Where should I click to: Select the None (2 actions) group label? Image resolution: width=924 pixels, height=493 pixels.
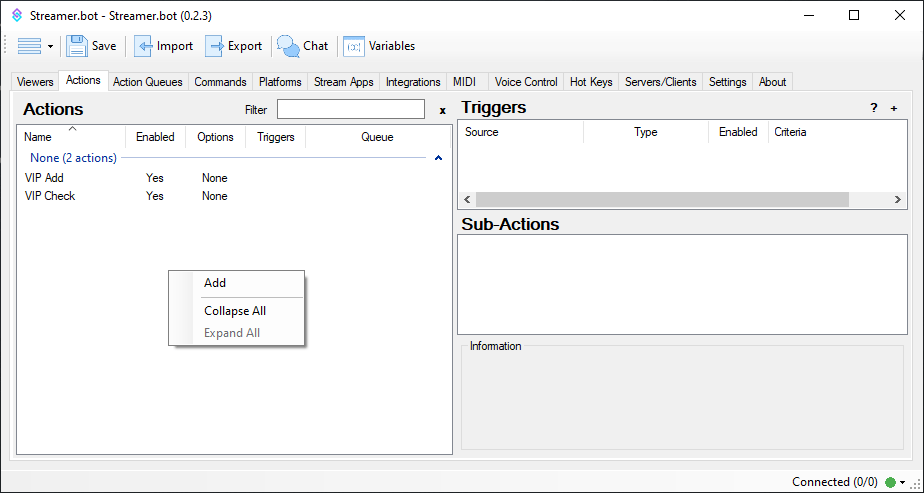click(x=74, y=158)
